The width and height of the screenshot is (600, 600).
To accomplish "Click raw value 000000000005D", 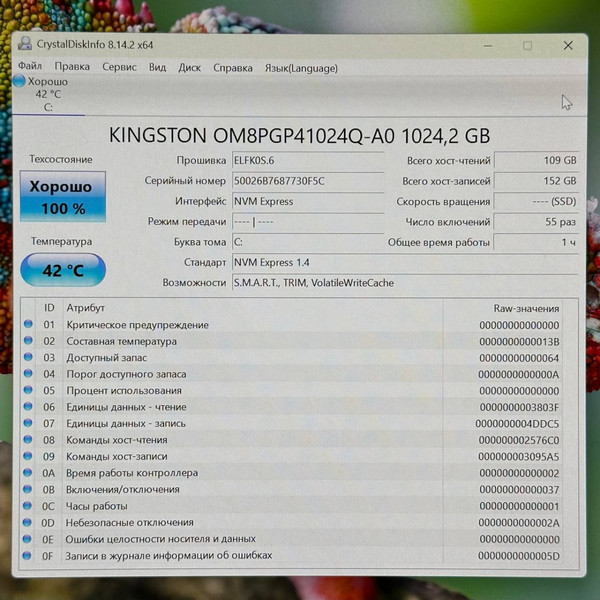I will tap(519, 556).
